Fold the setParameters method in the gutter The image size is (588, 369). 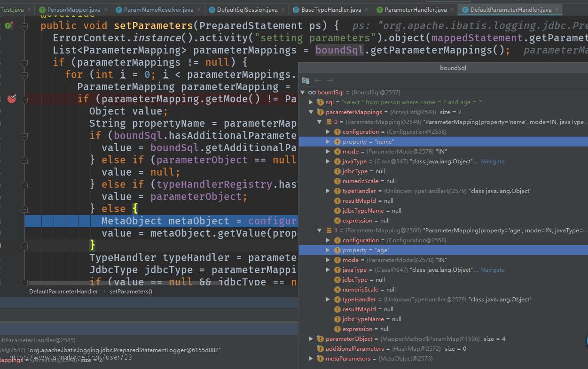pos(24,26)
